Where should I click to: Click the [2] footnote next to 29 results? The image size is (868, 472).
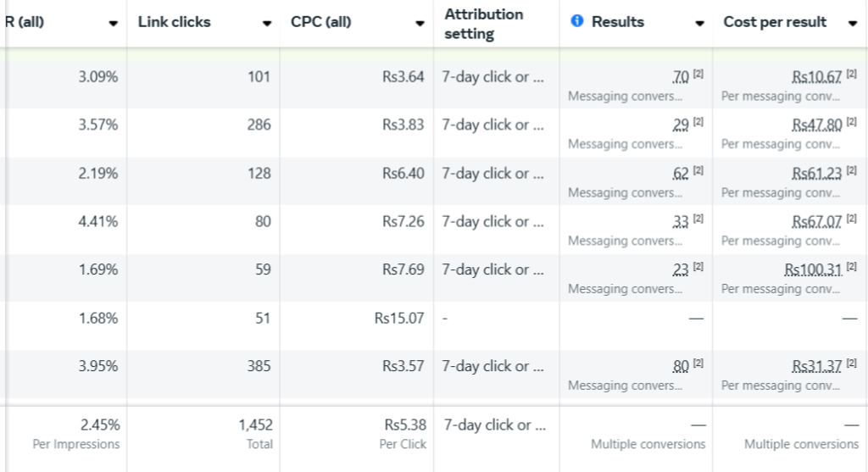(698, 122)
